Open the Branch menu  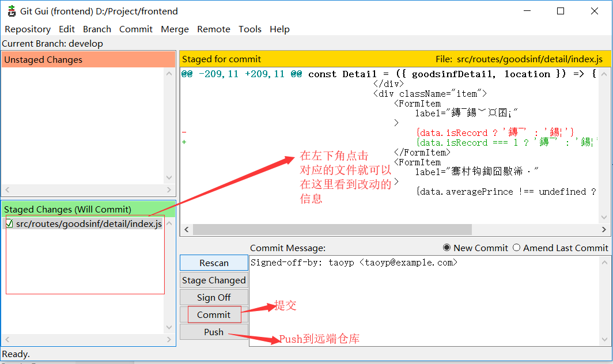point(97,29)
